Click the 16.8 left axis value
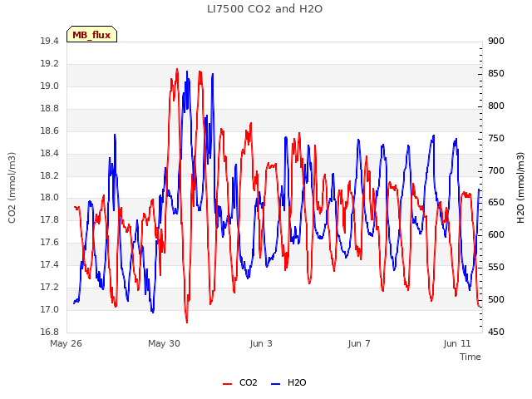 click(x=50, y=332)
